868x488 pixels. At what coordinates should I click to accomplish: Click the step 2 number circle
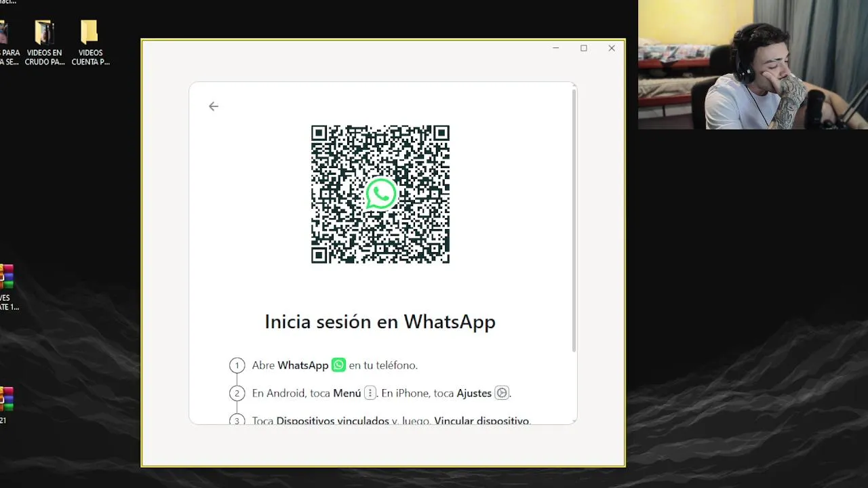237,393
